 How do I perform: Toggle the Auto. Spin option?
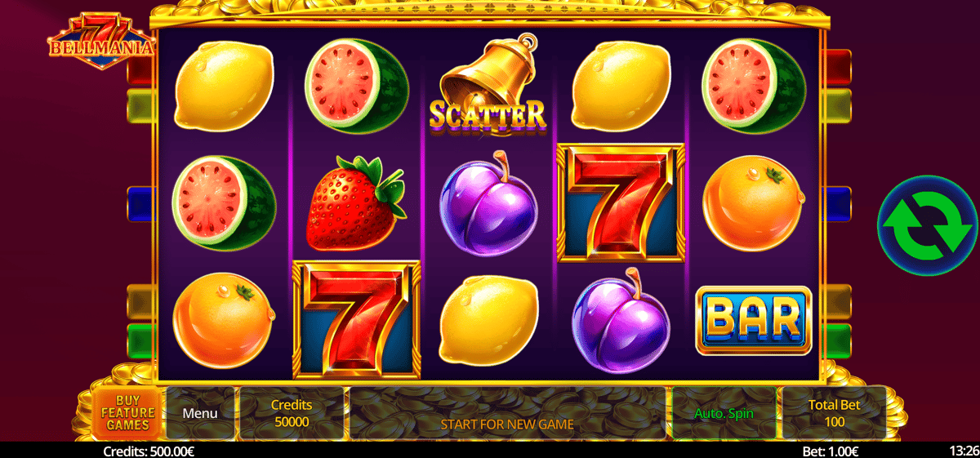724,413
